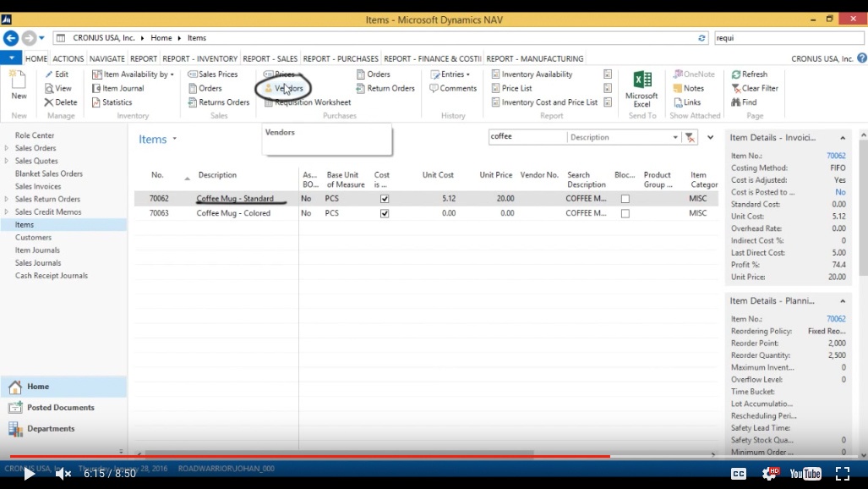Clear the coffee quick filter icon
868x489 pixels.
click(x=690, y=137)
